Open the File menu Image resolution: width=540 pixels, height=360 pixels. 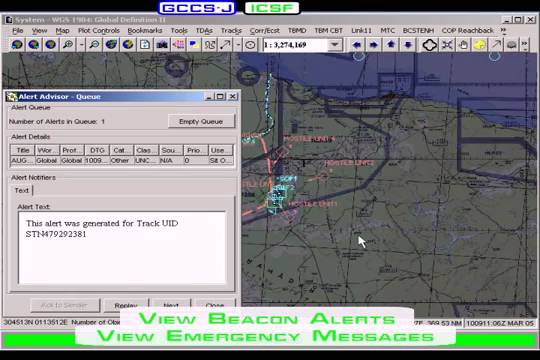[18, 31]
